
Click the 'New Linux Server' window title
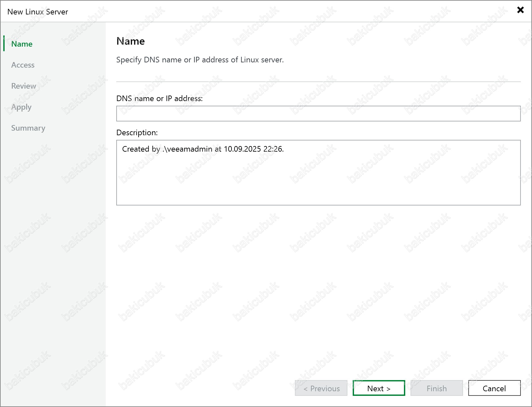[38, 12]
